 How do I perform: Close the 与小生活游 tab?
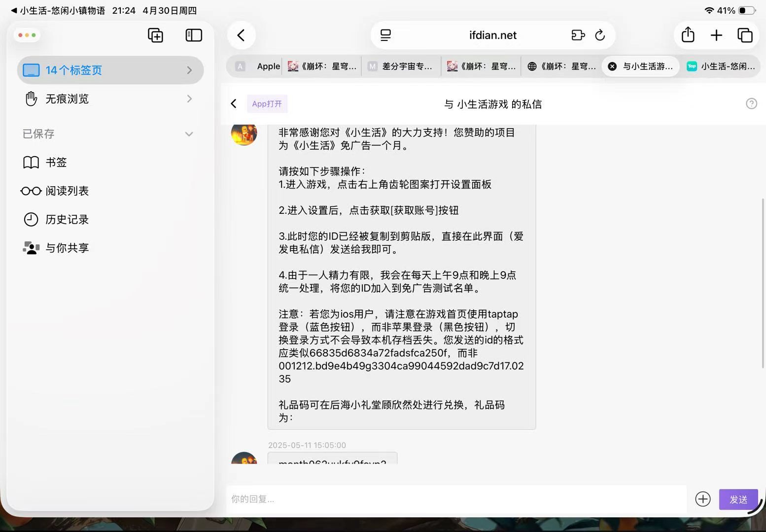click(x=612, y=66)
